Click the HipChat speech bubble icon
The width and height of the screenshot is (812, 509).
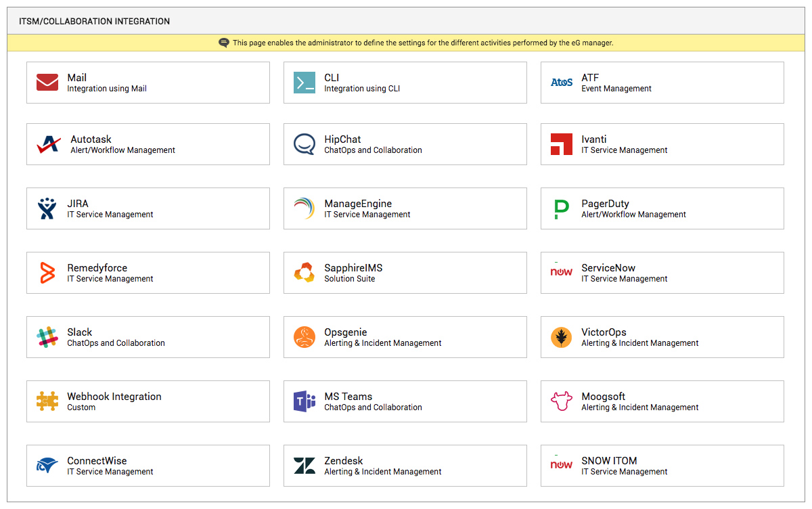pos(304,144)
